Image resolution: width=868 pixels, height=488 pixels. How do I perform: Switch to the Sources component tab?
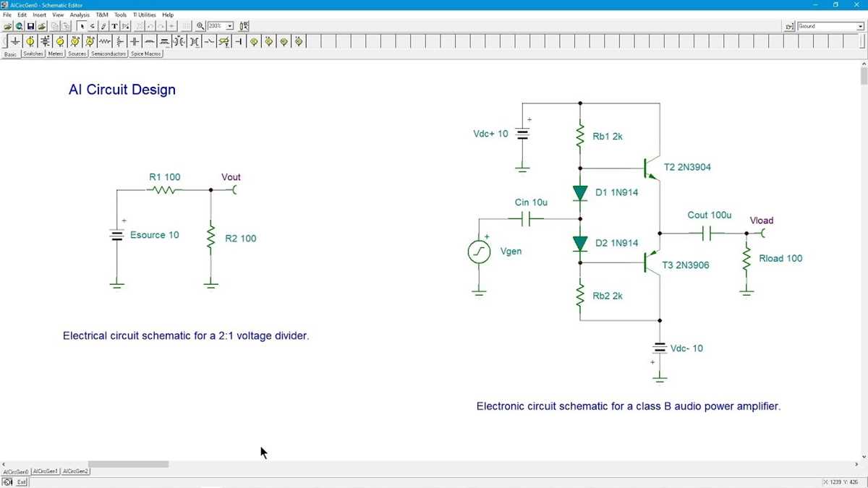click(x=77, y=53)
